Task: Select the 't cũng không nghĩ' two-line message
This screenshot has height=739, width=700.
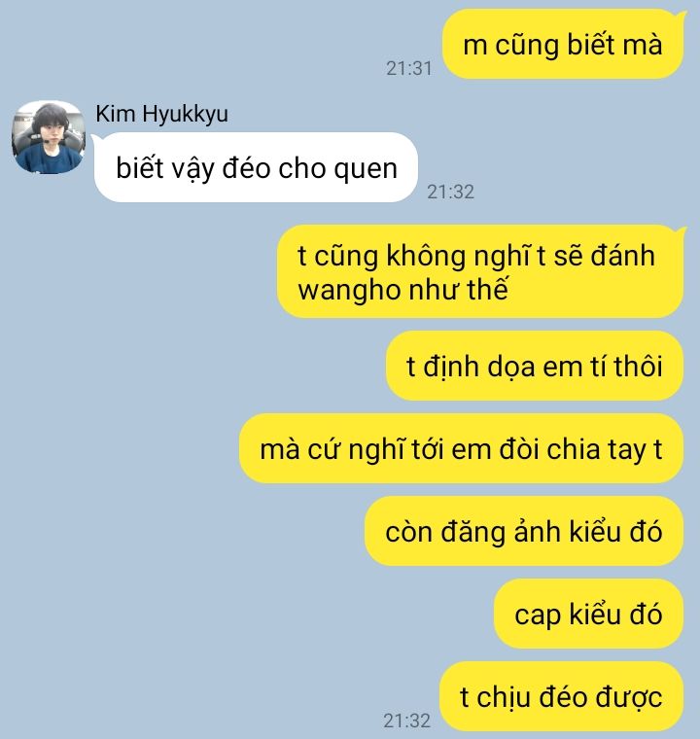Action: (x=480, y=272)
